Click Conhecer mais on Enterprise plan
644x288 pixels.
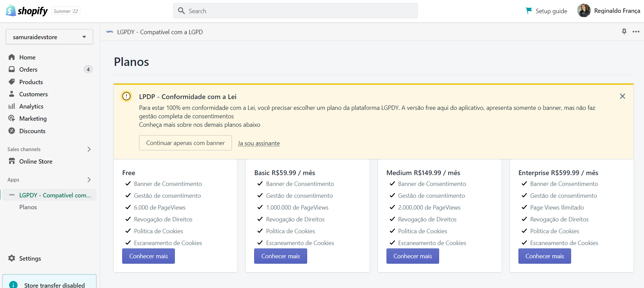(x=544, y=256)
